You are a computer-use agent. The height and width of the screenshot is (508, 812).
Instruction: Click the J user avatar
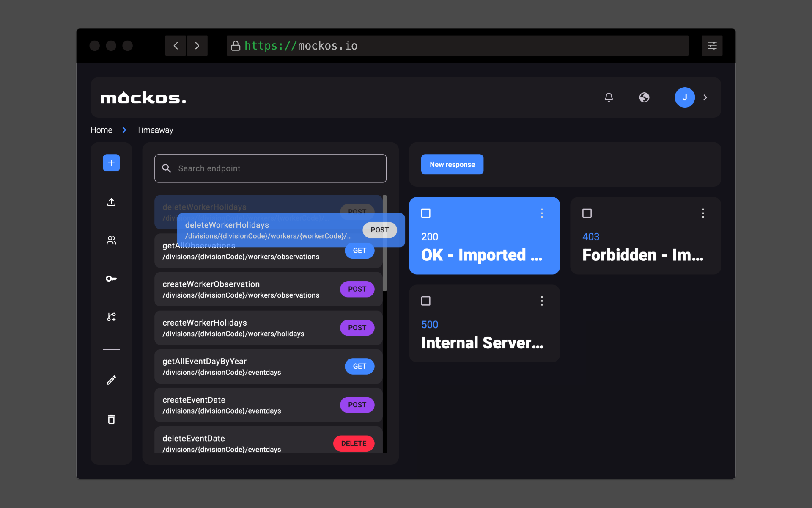(x=685, y=97)
